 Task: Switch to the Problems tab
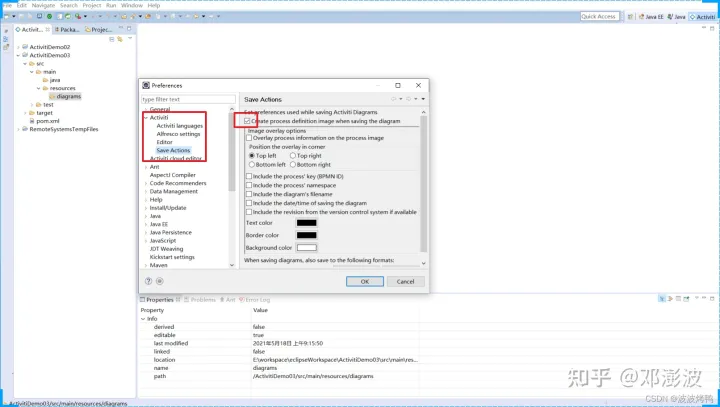[x=200, y=300]
